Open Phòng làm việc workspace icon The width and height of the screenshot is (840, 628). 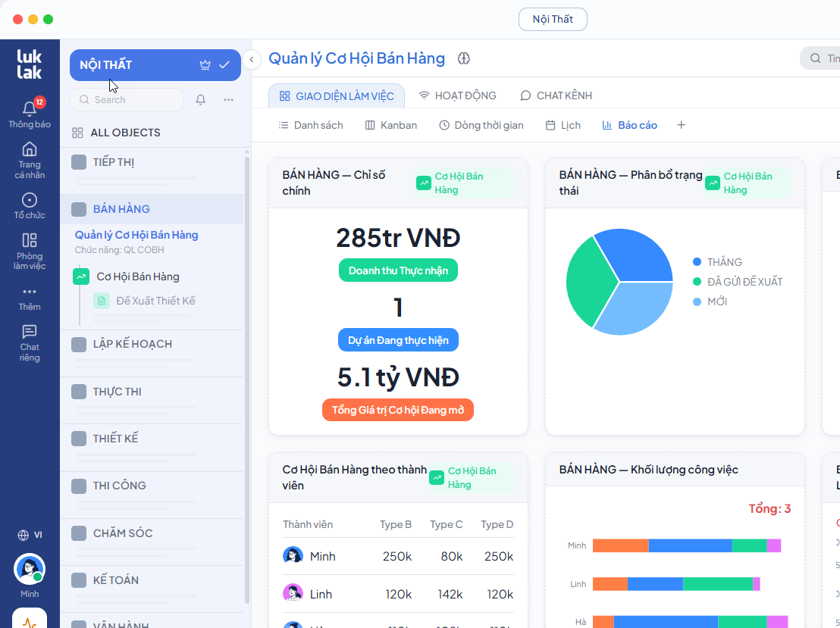click(30, 240)
